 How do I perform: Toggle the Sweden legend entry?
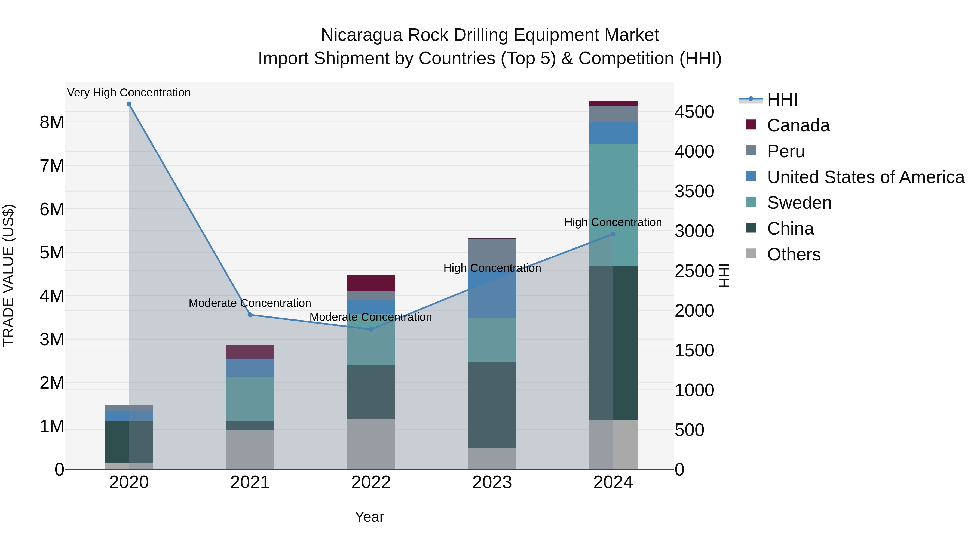coord(789,202)
